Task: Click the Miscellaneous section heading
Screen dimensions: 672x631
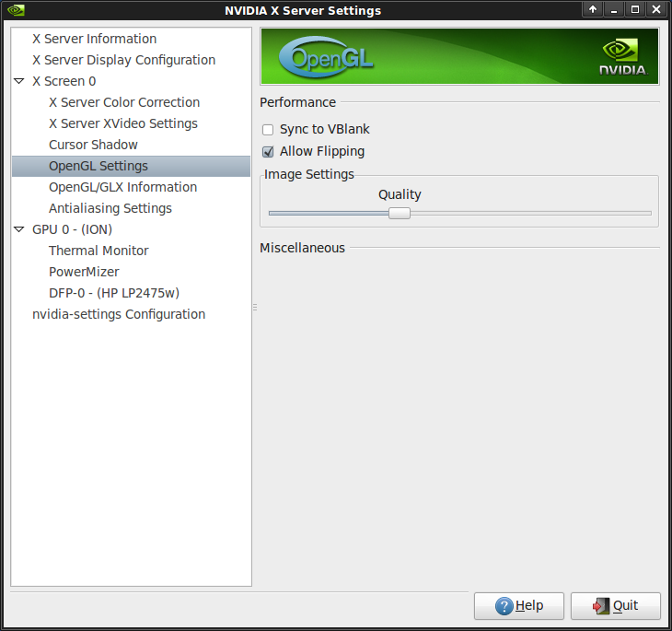Action: click(302, 248)
